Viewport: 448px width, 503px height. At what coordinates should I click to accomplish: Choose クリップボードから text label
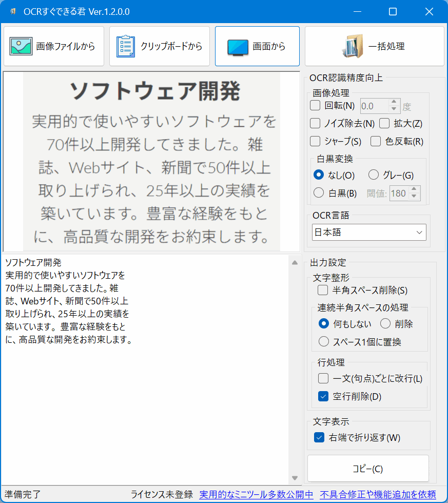[171, 46]
